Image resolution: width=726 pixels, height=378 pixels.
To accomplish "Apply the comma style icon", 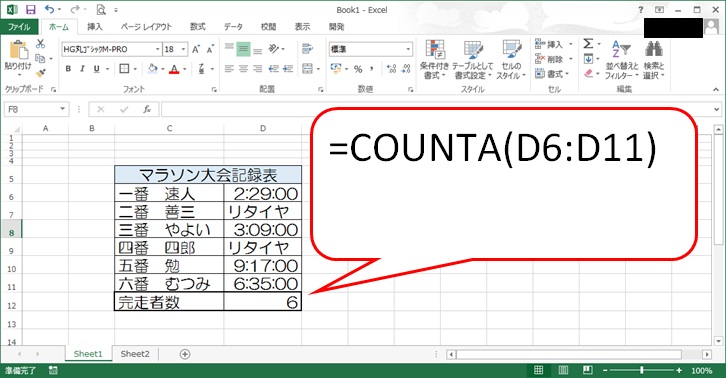I will point(371,69).
